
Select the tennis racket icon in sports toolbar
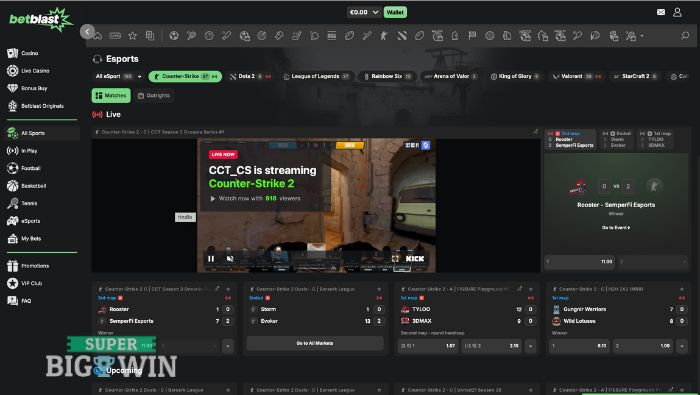point(192,36)
